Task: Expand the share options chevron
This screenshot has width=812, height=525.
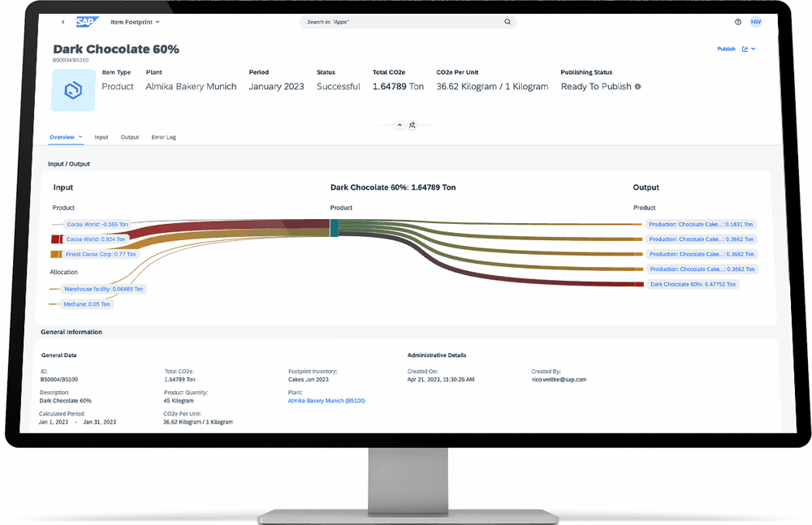Action: click(x=754, y=49)
